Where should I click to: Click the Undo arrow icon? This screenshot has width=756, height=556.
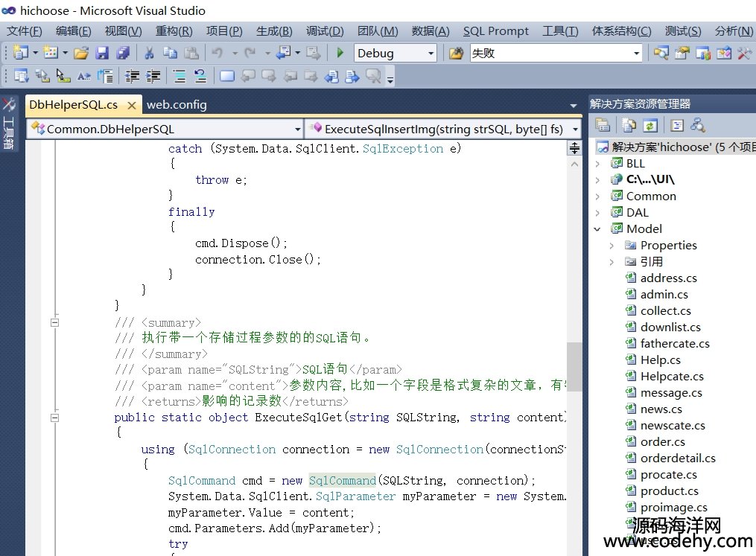(217, 53)
